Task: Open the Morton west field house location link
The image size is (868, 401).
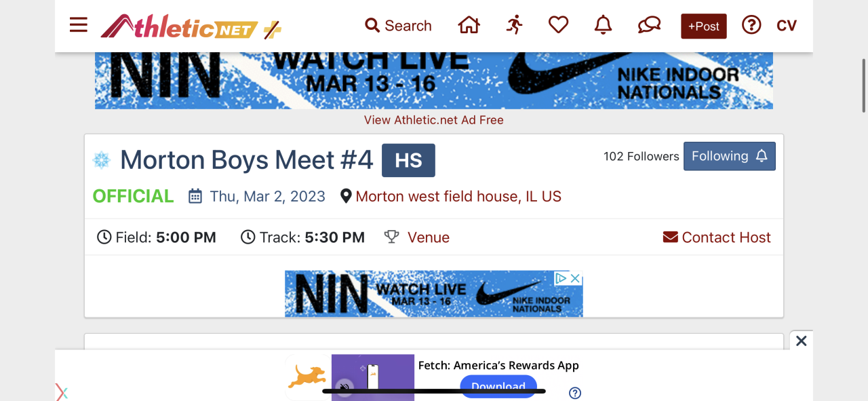Action: [x=458, y=197]
